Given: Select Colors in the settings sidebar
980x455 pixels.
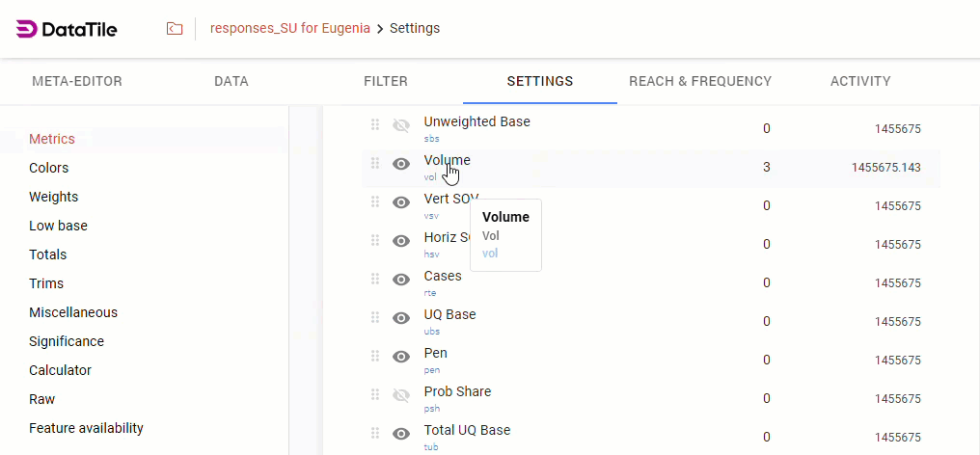Looking at the screenshot, I should [x=49, y=168].
